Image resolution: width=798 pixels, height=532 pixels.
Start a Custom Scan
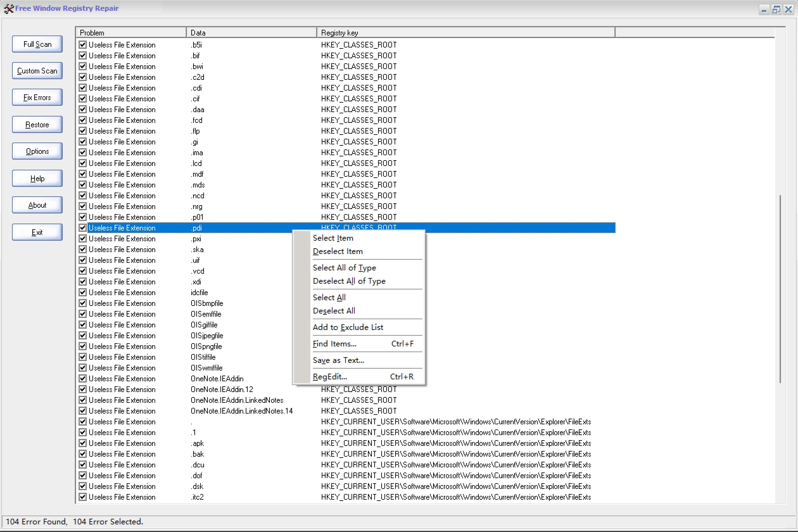tap(37, 71)
